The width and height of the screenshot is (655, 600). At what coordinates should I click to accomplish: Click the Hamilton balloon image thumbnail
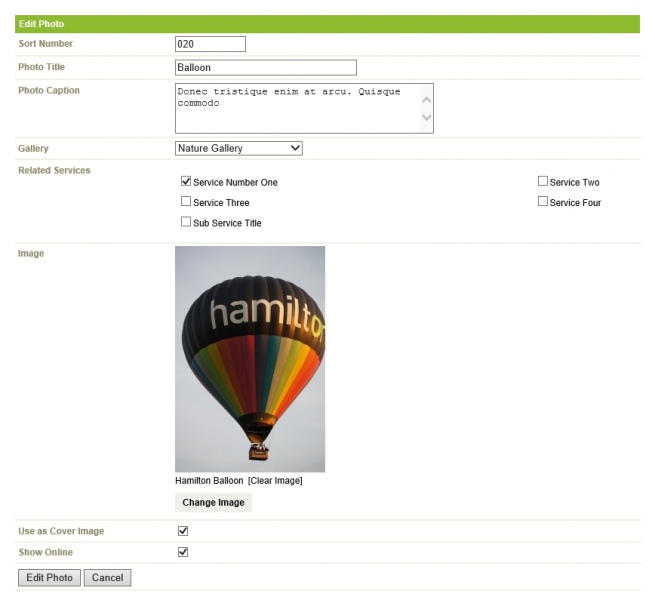250,359
